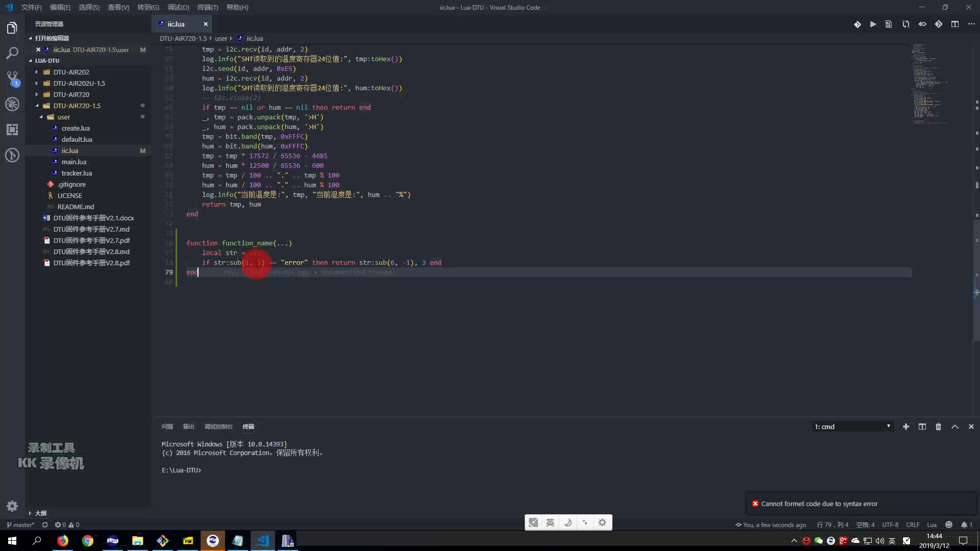Viewport: 980px width, 551px height.
Task: Add a new terminal with plus icon
Action: 906,427
